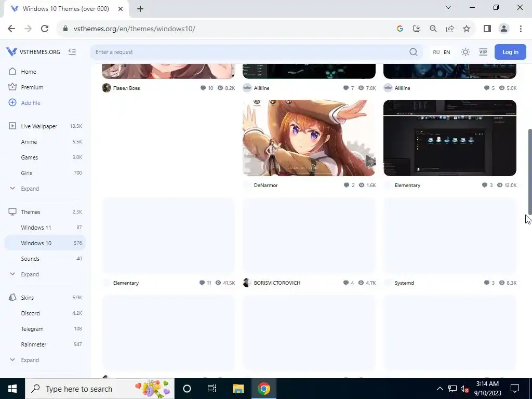Switch language to RU
Viewport: 532px width, 399px height.
click(x=436, y=52)
